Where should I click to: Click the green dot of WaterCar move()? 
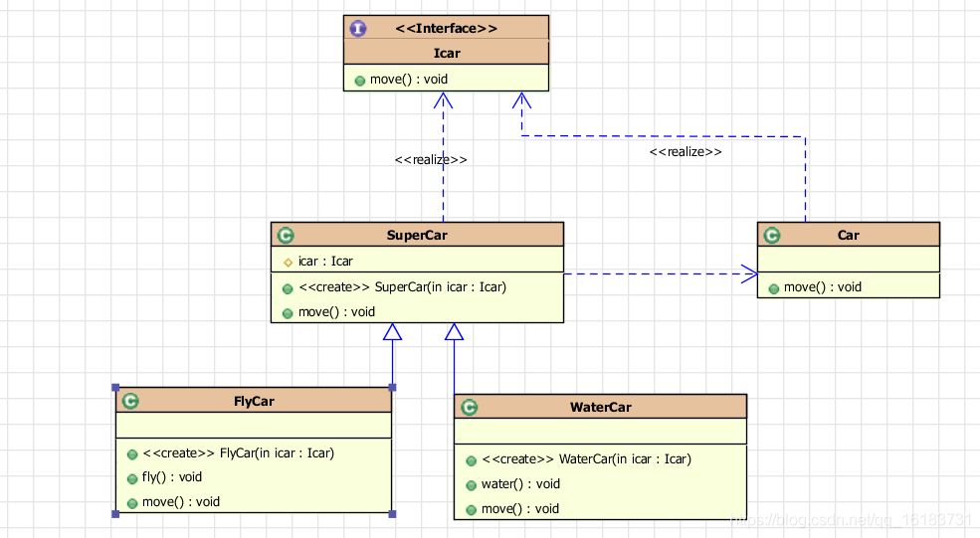pyautogui.click(x=472, y=510)
